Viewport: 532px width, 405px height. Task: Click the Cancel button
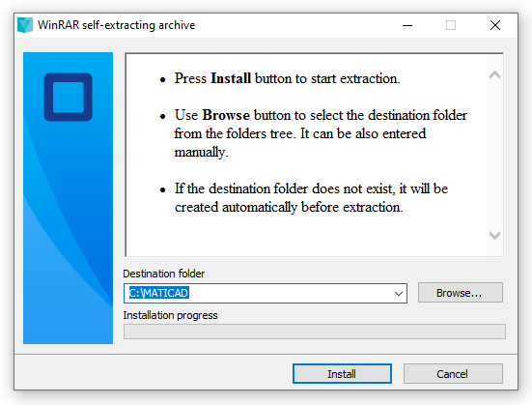pos(453,374)
